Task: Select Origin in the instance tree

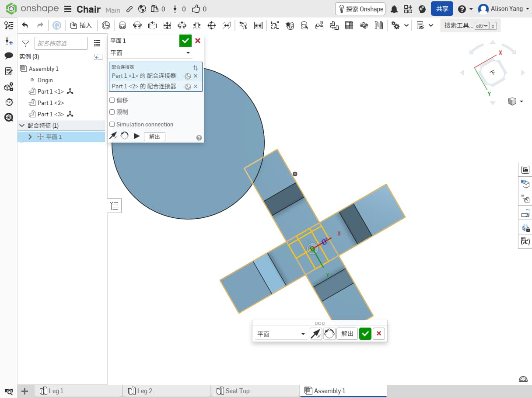Action: click(45, 80)
